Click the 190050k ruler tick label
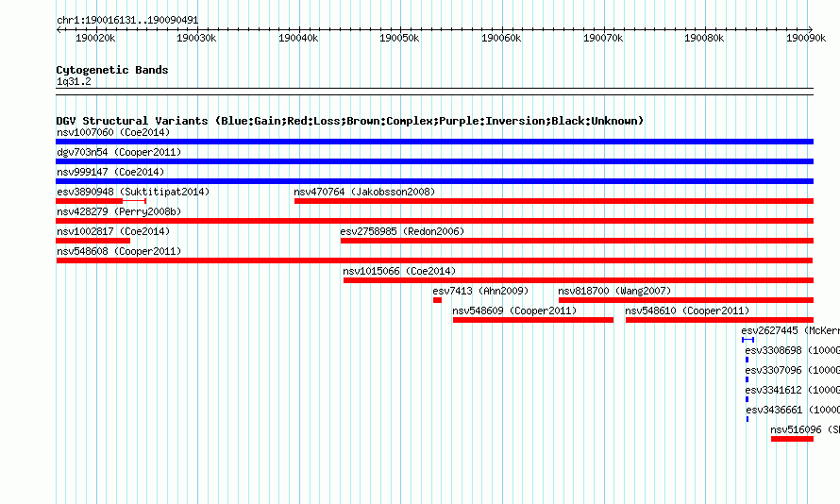This screenshot has width=840, height=504. coord(399,38)
